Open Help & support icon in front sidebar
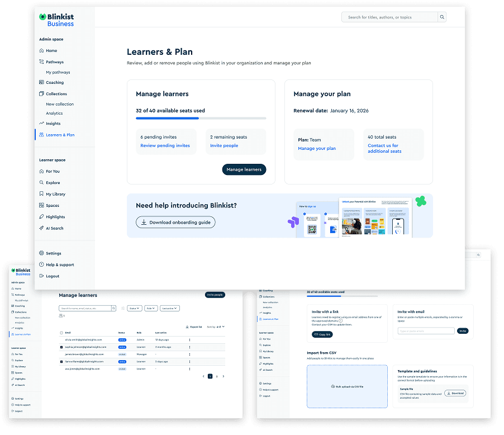This screenshot has height=435, width=504. tap(41, 264)
